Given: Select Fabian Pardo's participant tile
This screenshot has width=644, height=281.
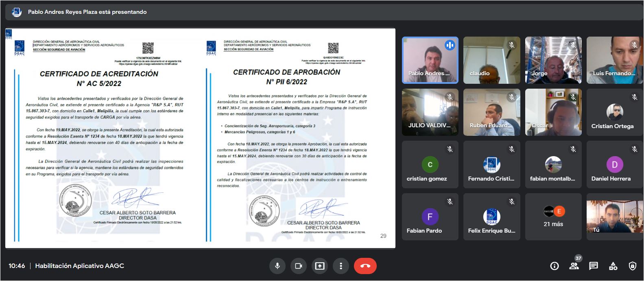Looking at the screenshot, I should click(x=430, y=216).
